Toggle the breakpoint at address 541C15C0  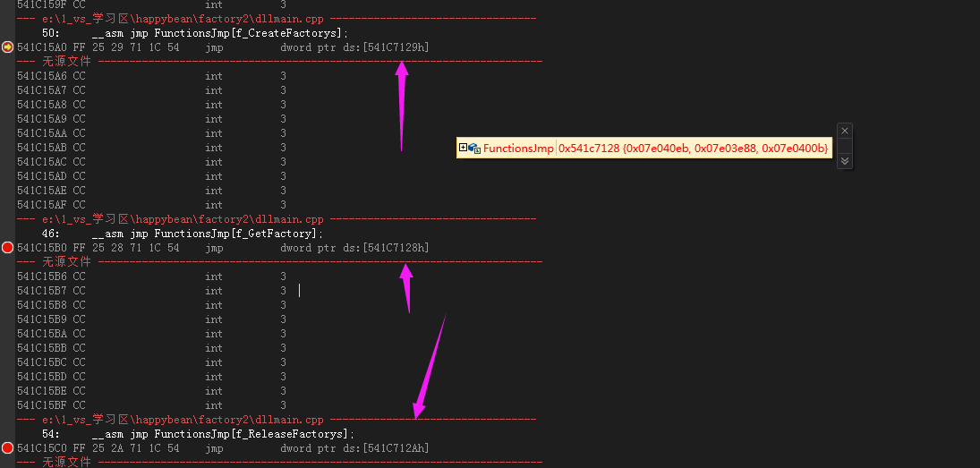[7, 448]
